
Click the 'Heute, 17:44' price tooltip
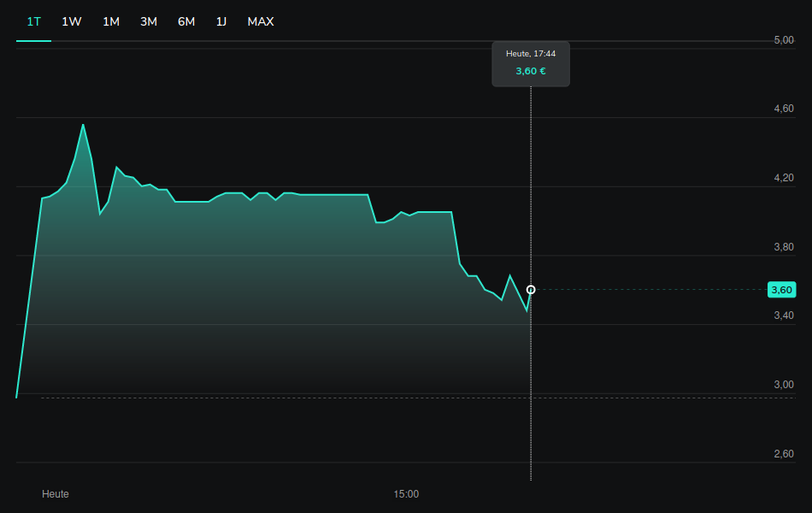(531, 62)
